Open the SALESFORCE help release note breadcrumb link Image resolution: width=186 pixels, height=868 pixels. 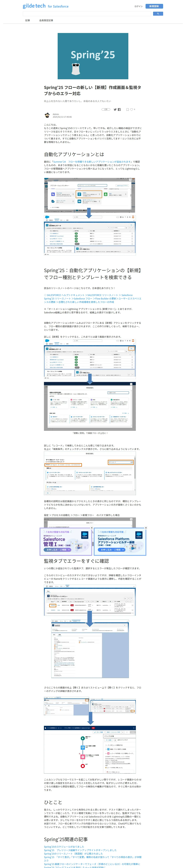tap(93, 299)
